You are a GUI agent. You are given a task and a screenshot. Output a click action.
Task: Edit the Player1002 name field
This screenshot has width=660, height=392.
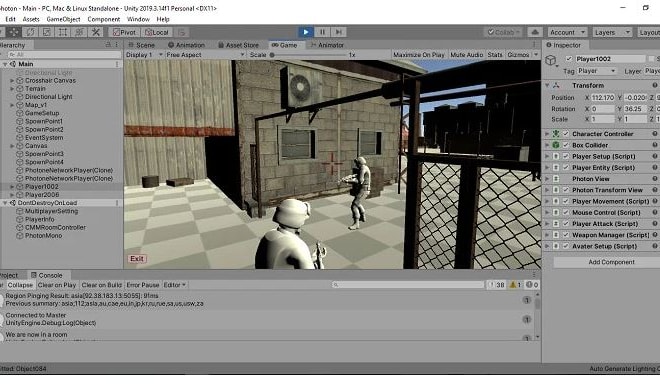609,59
